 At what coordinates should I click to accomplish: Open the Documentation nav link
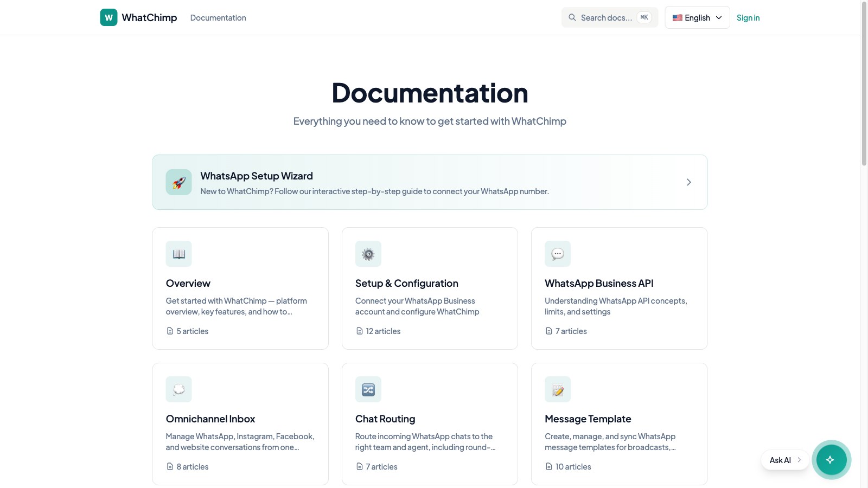click(218, 18)
